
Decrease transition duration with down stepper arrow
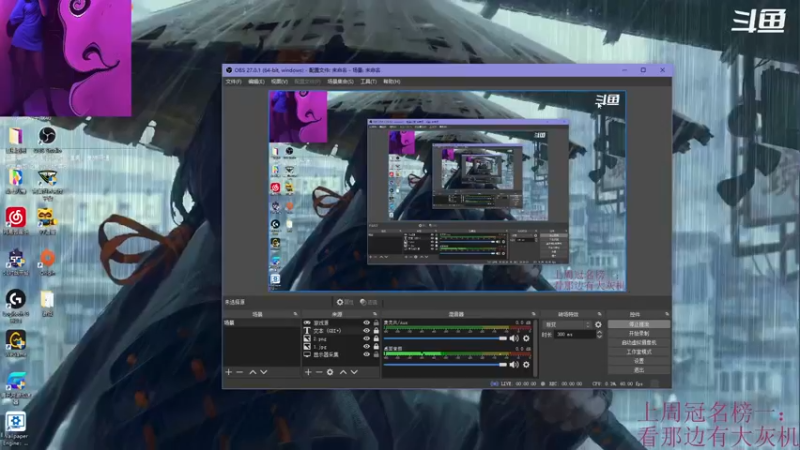click(x=599, y=336)
